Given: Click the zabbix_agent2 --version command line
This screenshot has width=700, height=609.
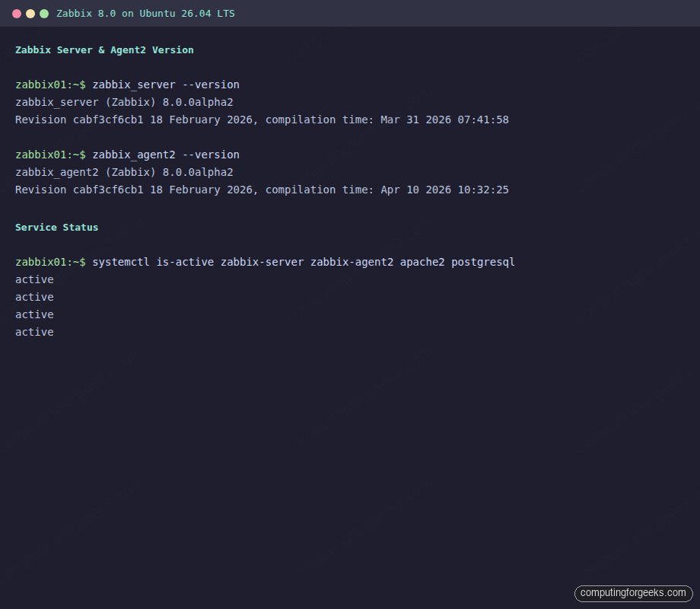Looking at the screenshot, I should (x=166, y=155).
